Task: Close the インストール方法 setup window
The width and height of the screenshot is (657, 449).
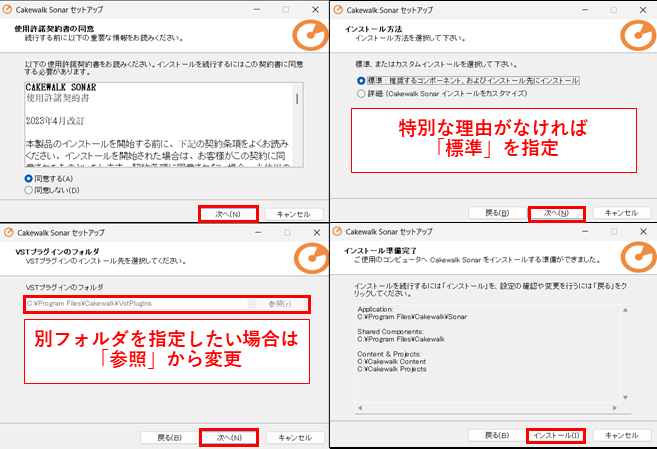Action: [x=643, y=10]
